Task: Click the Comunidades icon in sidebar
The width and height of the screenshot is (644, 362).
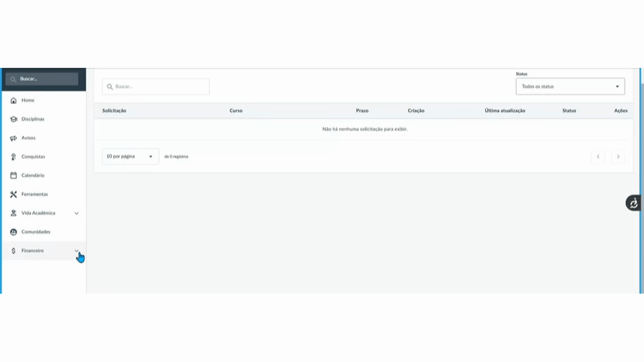Action: click(14, 232)
